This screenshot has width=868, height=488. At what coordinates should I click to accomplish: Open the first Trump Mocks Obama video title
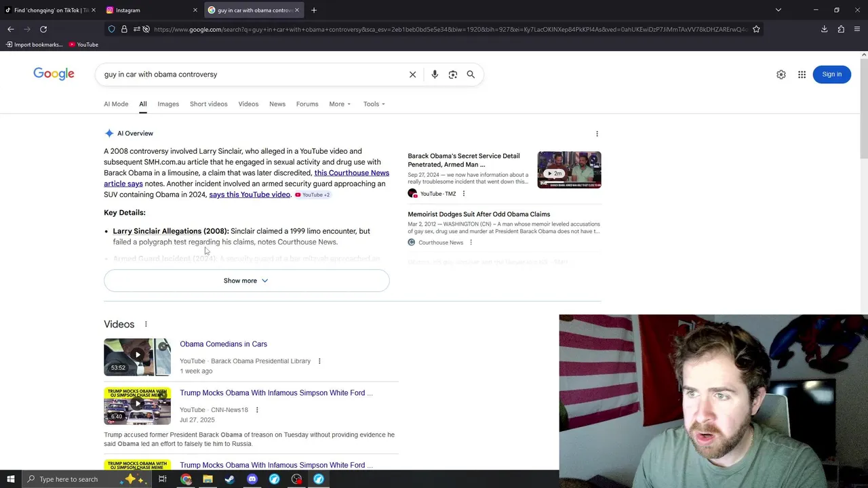[276, 393]
